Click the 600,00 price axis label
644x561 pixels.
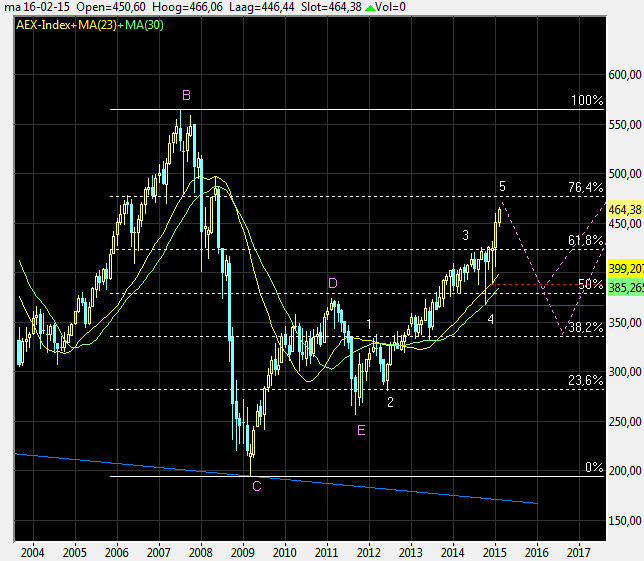click(625, 75)
